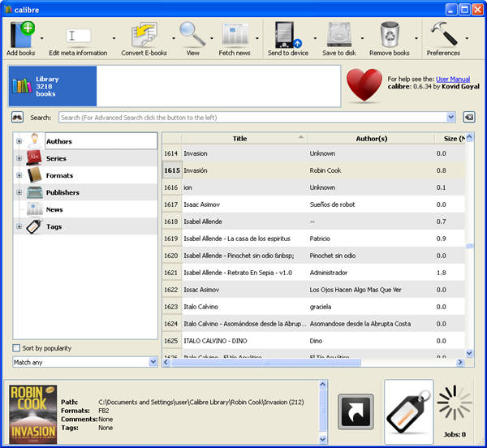Click the Add books toolbar icon

point(22,36)
